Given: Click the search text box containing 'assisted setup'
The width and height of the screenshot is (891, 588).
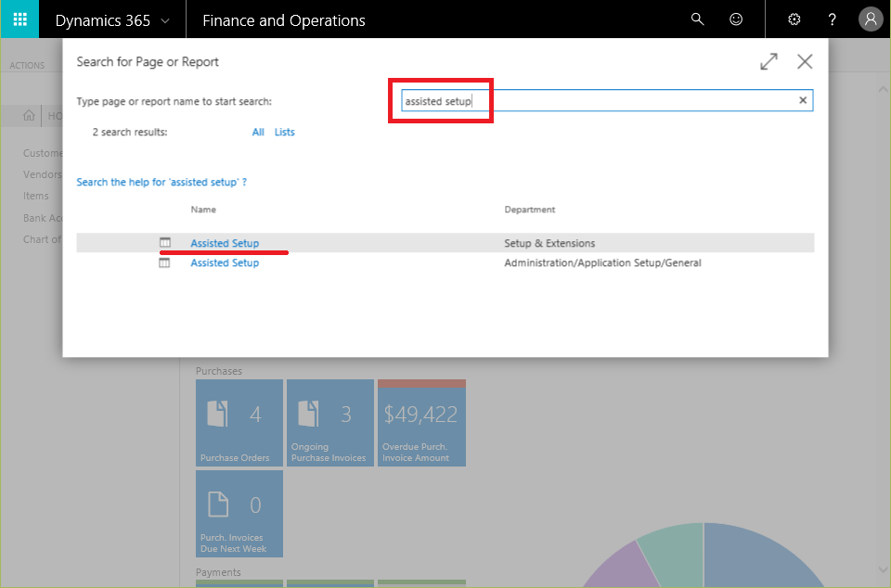Looking at the screenshot, I should pyautogui.click(x=607, y=100).
